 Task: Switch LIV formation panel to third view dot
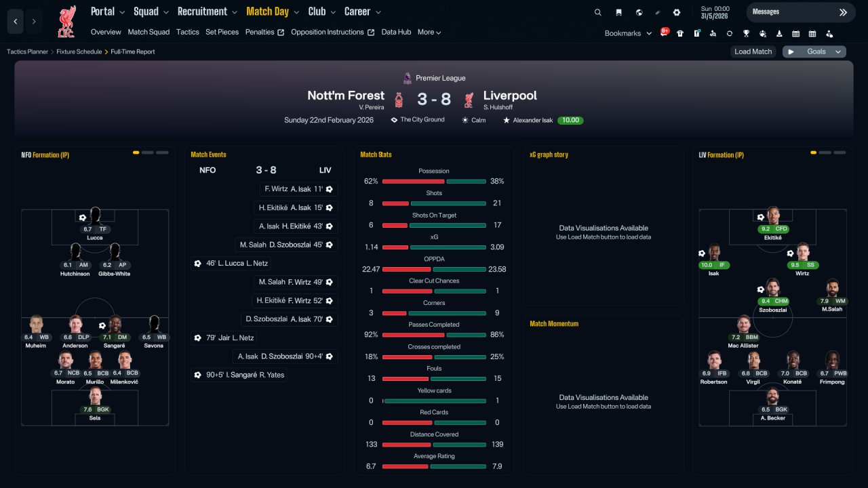pos(840,152)
